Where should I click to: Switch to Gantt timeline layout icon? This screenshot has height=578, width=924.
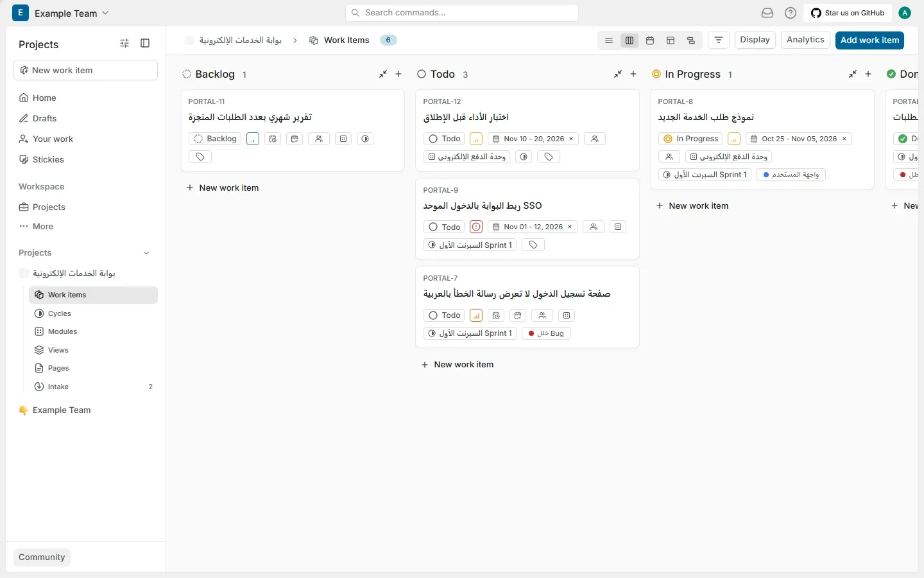coord(691,40)
